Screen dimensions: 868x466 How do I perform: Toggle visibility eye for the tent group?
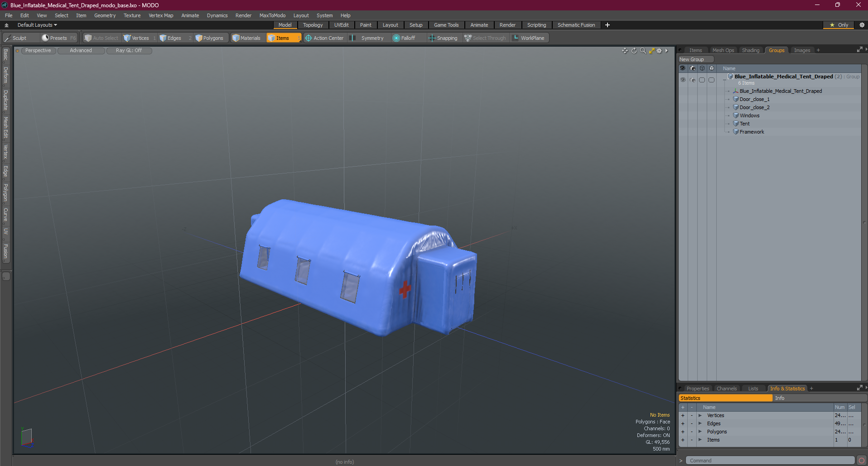(x=683, y=80)
